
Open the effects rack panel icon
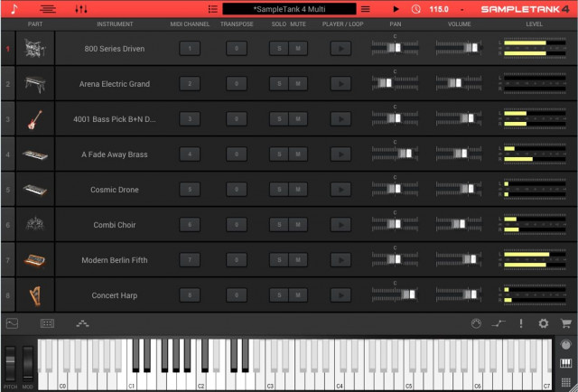point(47,323)
